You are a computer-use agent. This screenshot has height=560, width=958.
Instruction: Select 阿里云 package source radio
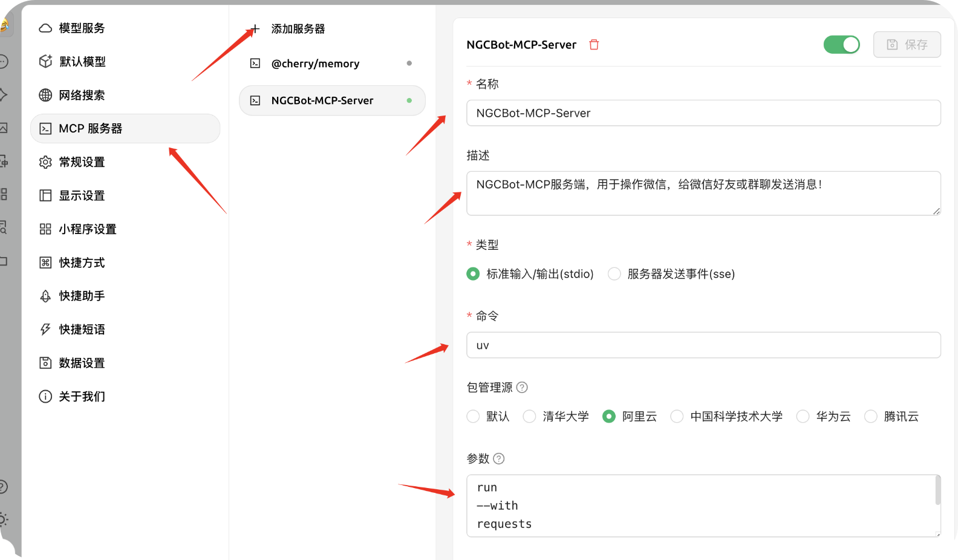pos(609,416)
